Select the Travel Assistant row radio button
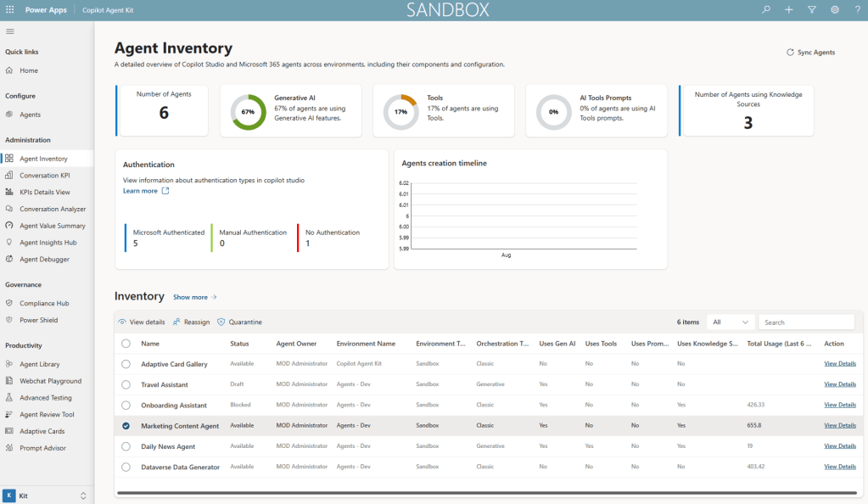868x504 pixels. click(126, 384)
